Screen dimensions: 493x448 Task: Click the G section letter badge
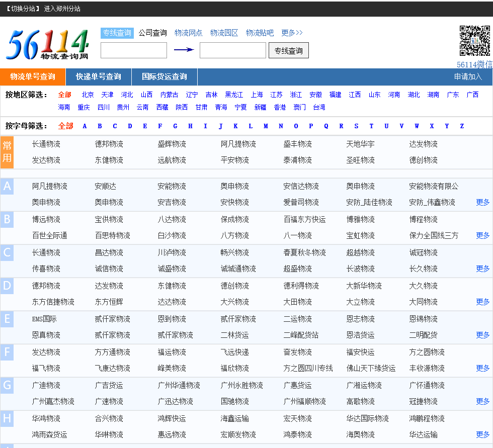click(x=7, y=386)
